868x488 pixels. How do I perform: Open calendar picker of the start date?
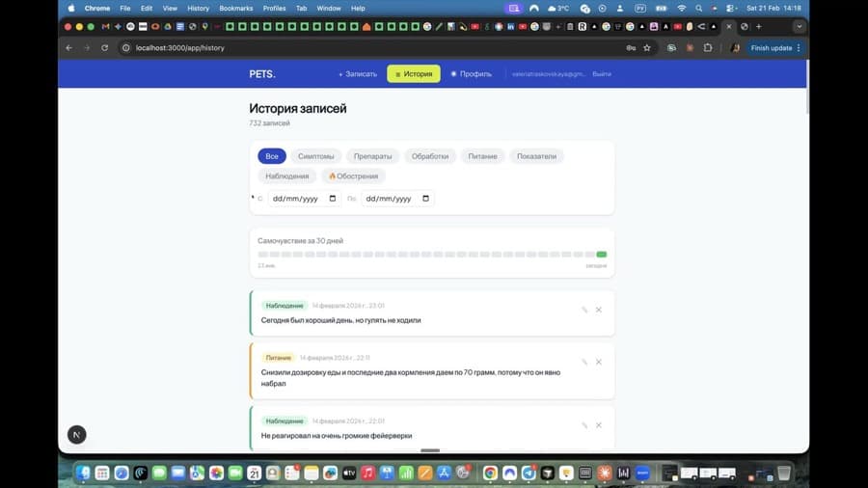pos(333,199)
